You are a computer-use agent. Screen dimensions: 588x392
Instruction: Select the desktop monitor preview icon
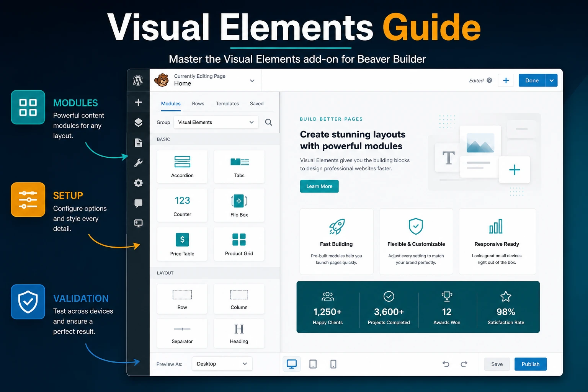[292, 364]
